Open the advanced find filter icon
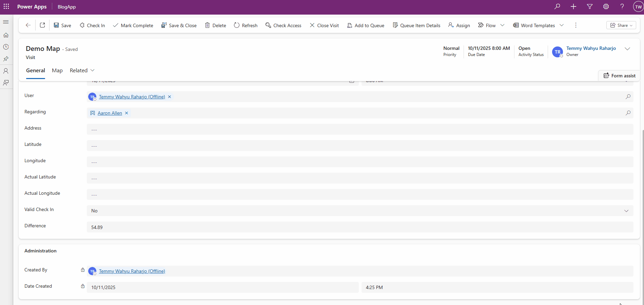 (590, 6)
